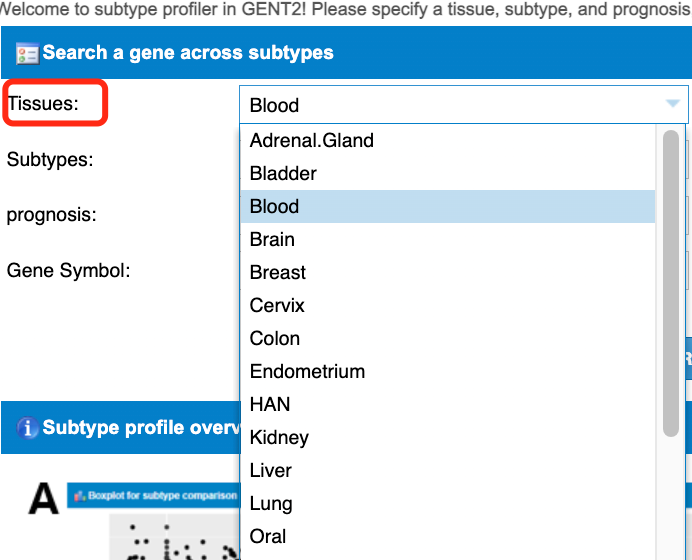
Task: Select Adrenal.Gland from tissue list
Action: (x=312, y=140)
